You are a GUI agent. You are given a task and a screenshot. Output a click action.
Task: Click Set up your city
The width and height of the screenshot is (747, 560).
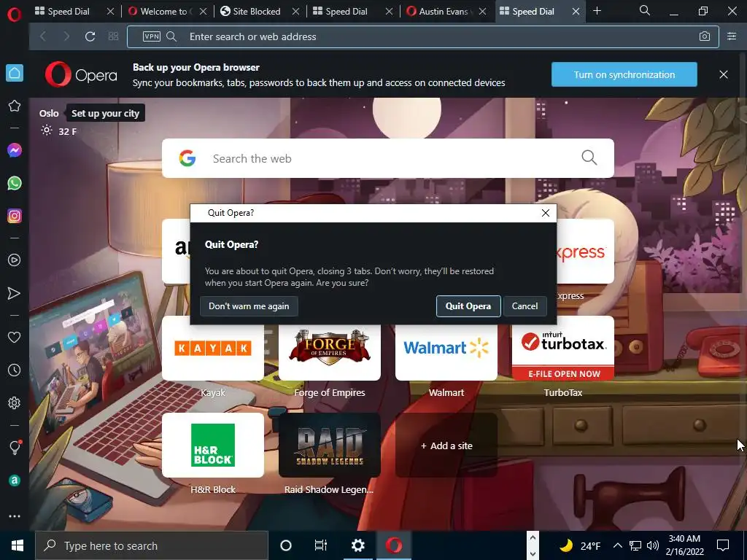pos(105,113)
